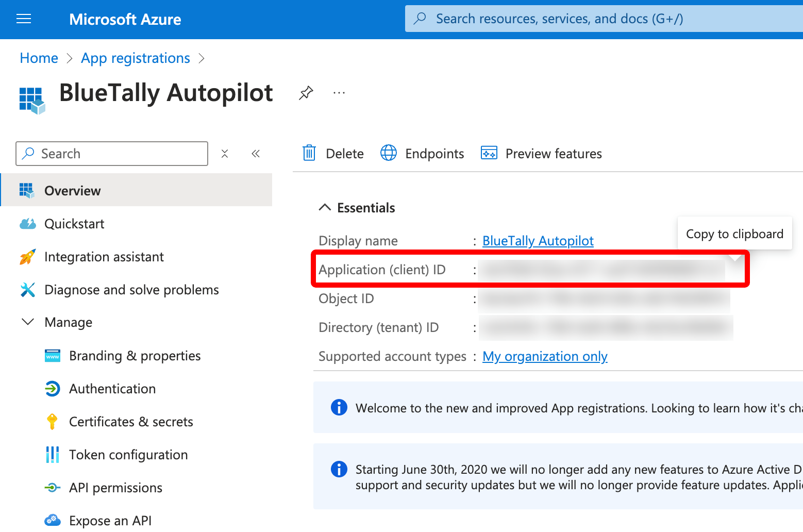Click the Supported account types label
Image resolution: width=803 pixels, height=532 pixels.
pos(392,356)
